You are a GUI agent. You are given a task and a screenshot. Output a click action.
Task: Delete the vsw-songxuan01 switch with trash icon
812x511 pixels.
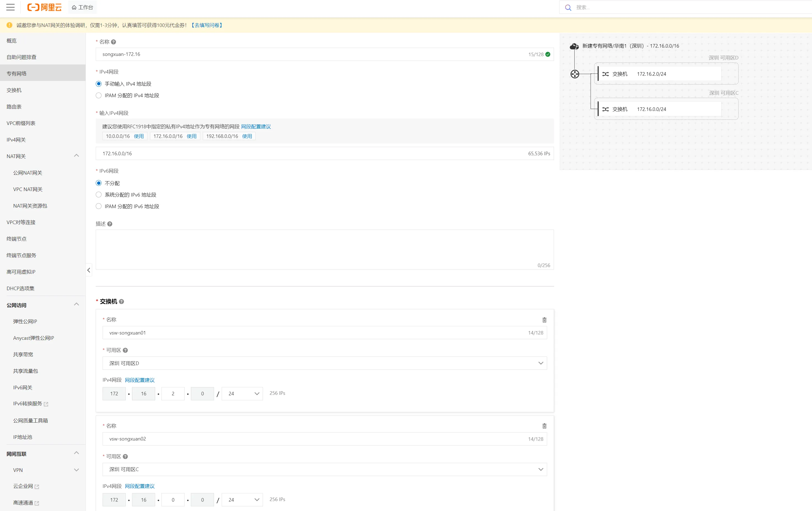(x=544, y=320)
